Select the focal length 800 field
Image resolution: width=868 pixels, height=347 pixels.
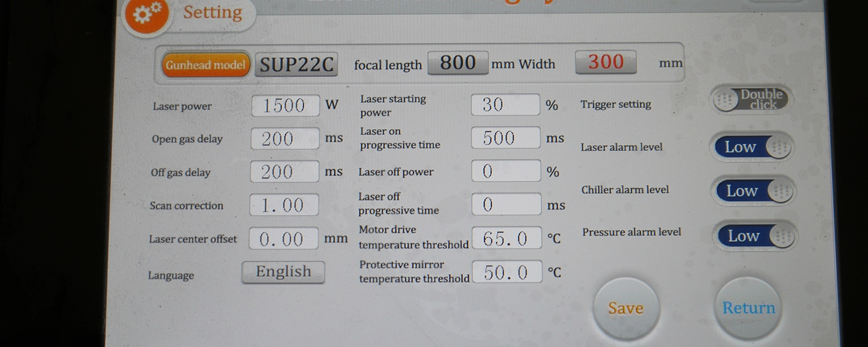(x=458, y=63)
